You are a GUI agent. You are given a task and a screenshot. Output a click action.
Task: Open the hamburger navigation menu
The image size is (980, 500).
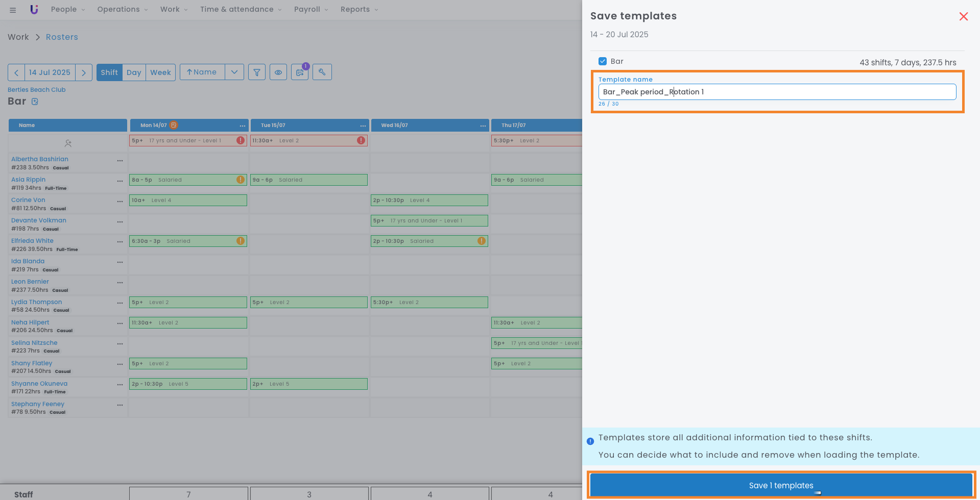(x=13, y=10)
